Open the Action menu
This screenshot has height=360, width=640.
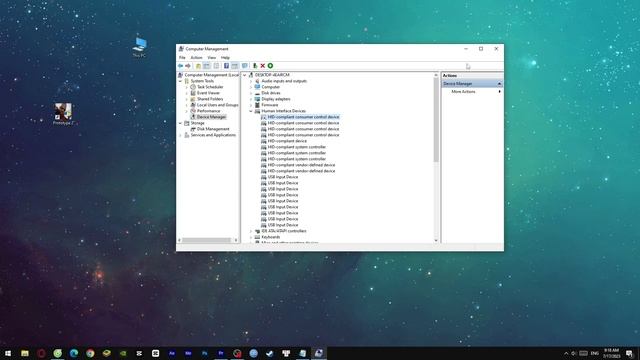click(x=196, y=58)
